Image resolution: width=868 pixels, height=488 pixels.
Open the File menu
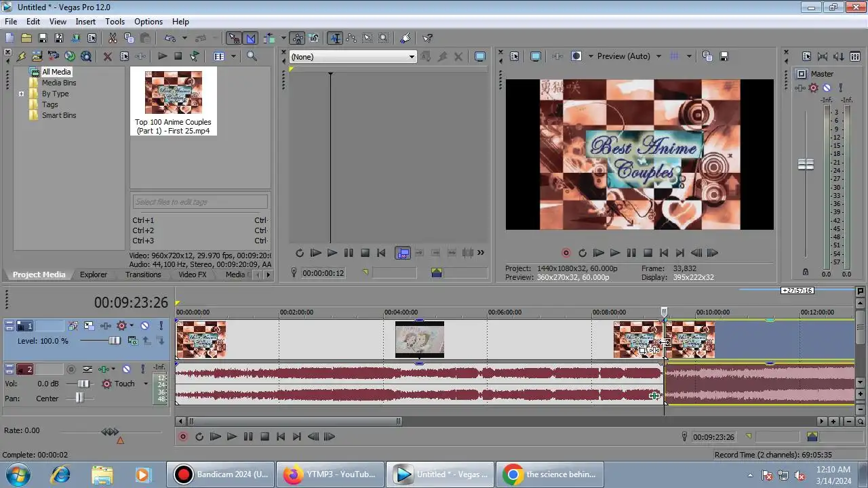(x=11, y=22)
